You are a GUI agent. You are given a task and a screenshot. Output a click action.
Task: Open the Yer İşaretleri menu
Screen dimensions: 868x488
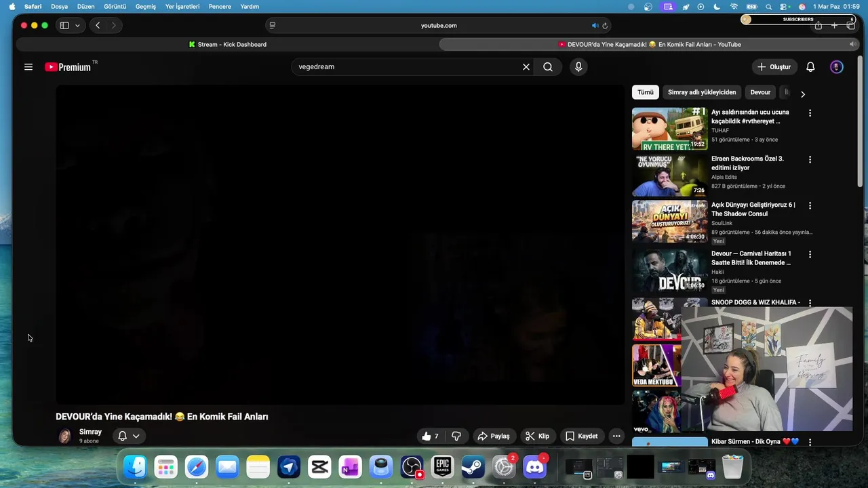point(182,7)
